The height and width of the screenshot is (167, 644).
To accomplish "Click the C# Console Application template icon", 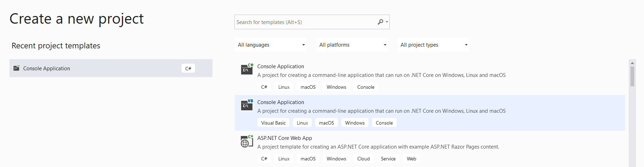I will (247, 69).
